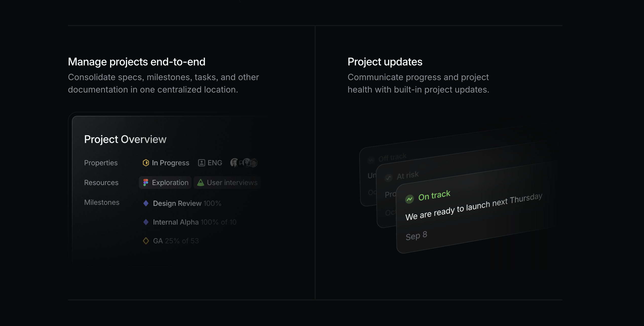Click the At risk status icon
This screenshot has width=644, height=326.
[x=388, y=178]
